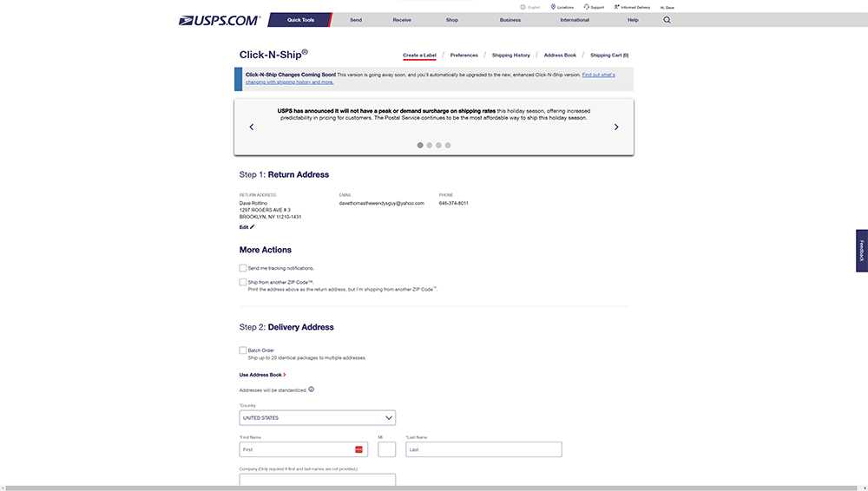
Task: Click the Edit return address link
Action: pos(244,227)
